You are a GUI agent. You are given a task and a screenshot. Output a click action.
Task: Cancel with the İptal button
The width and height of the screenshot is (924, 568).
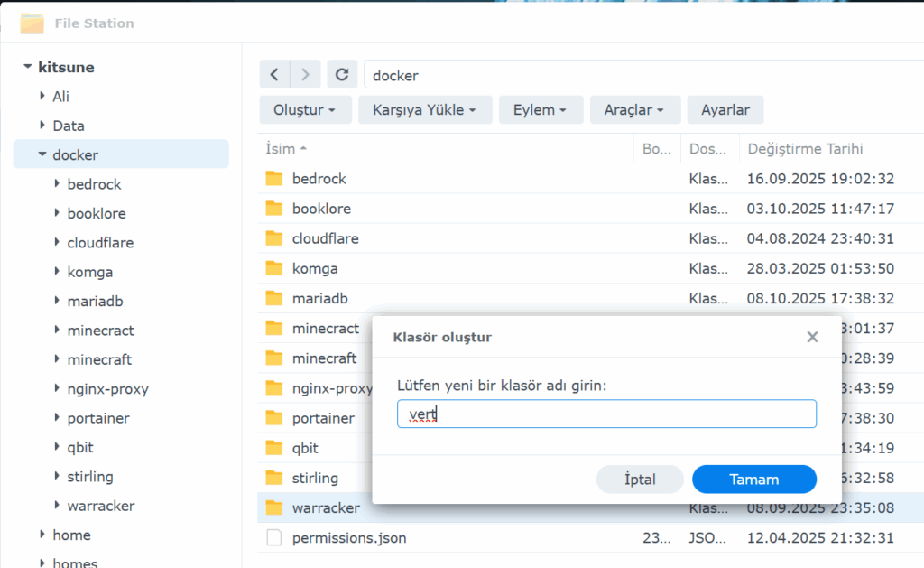click(x=640, y=480)
